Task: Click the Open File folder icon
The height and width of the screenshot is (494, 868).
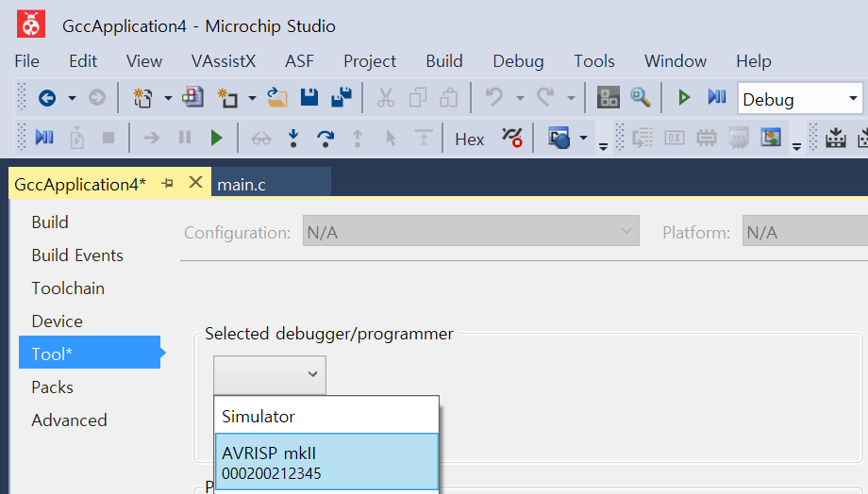Action: 276,98
